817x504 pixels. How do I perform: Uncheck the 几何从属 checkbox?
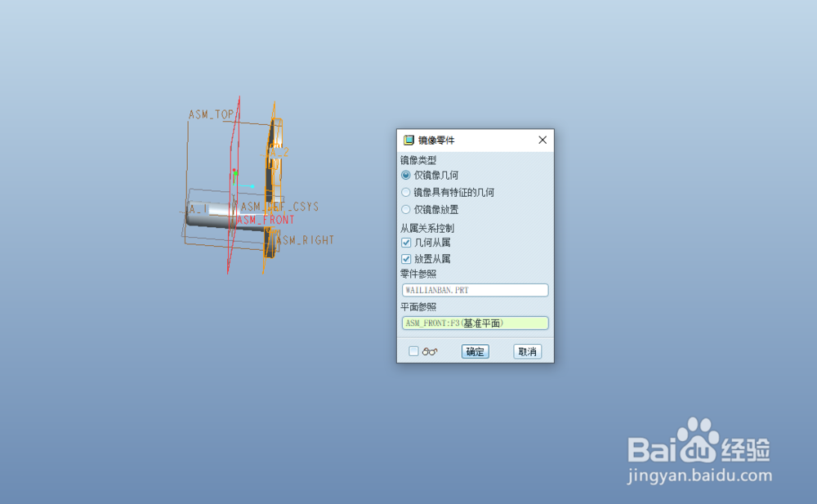pyautogui.click(x=406, y=242)
